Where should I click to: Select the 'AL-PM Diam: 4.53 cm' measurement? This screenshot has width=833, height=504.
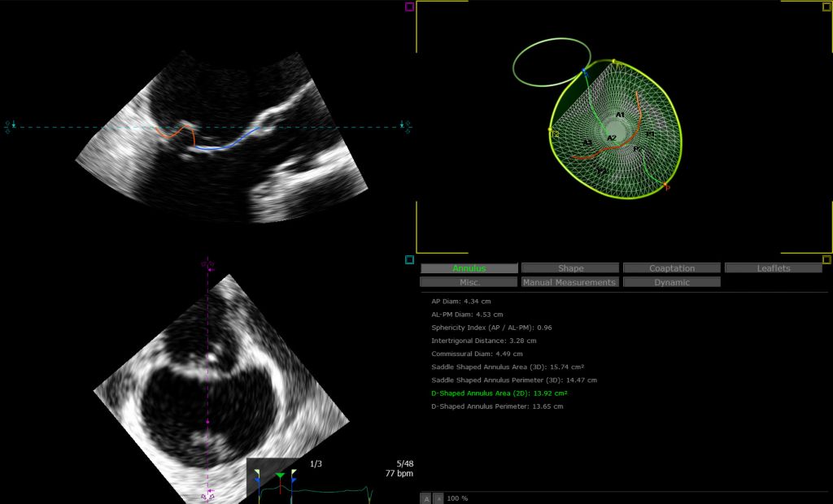pyautogui.click(x=467, y=315)
